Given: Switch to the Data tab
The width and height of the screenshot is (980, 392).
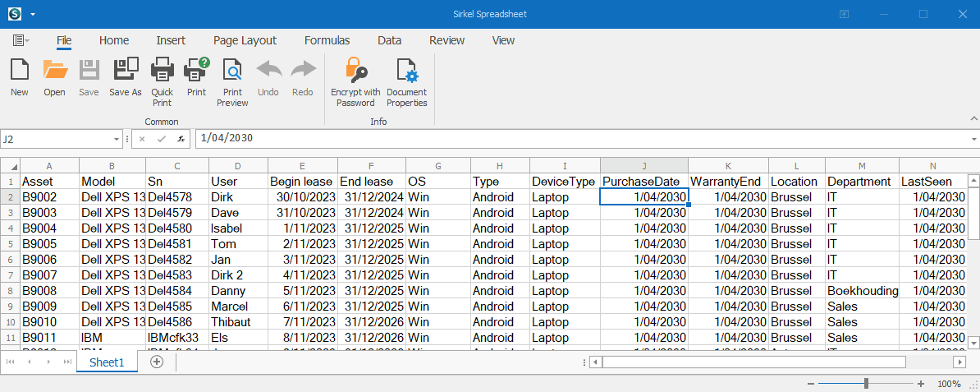Looking at the screenshot, I should 389,40.
